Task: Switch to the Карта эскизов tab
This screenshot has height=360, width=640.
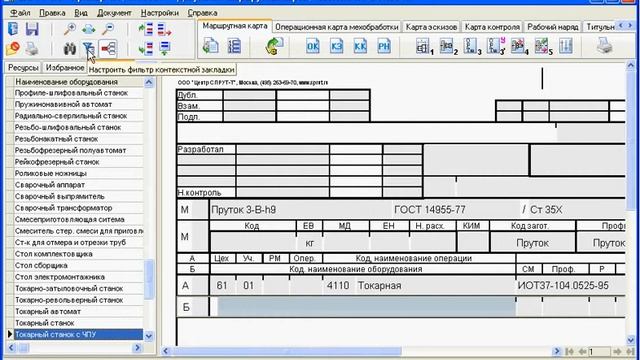Action: click(x=431, y=27)
